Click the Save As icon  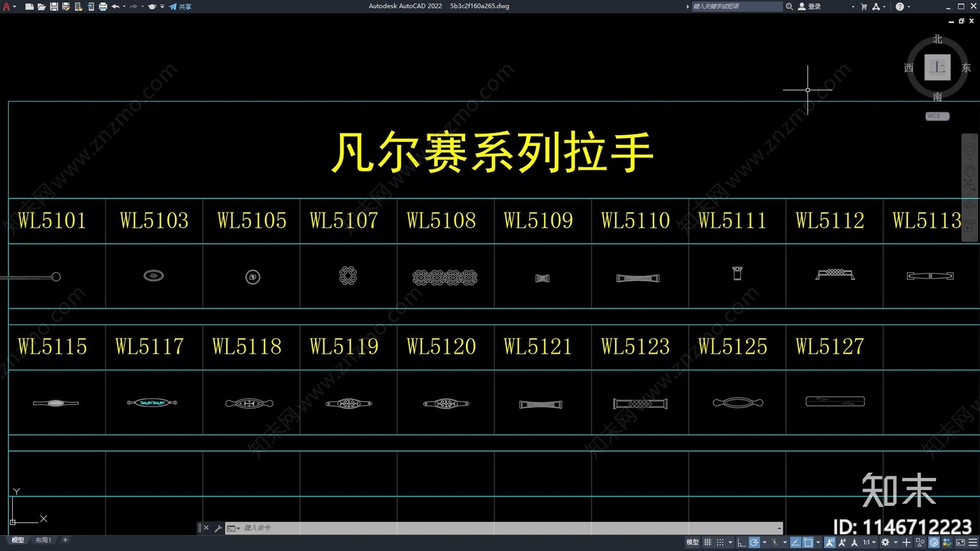click(66, 7)
